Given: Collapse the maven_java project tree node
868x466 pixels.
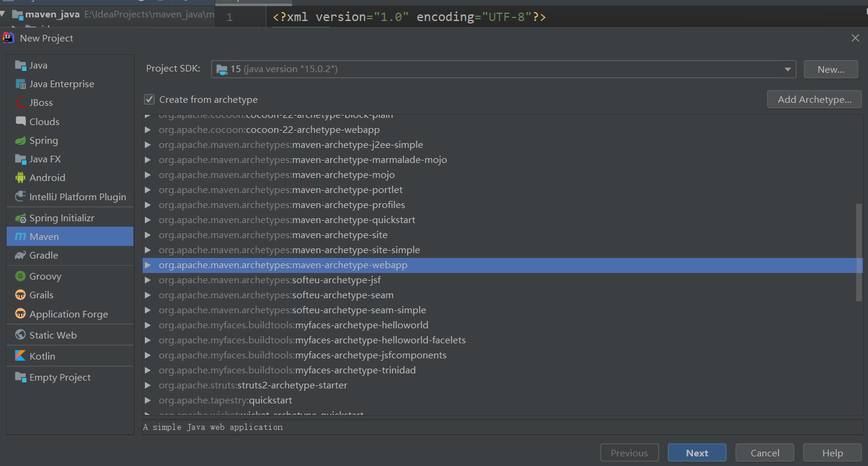Looking at the screenshot, I should pos(3,14).
